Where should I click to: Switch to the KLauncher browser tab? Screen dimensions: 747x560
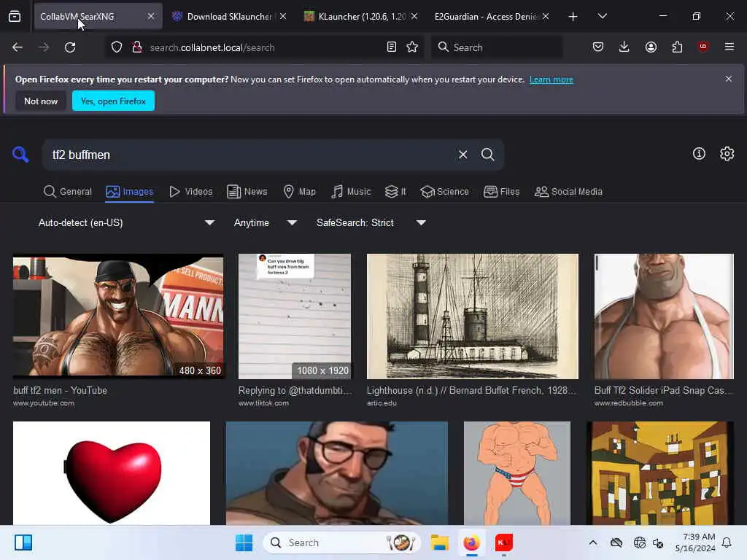pyautogui.click(x=361, y=17)
